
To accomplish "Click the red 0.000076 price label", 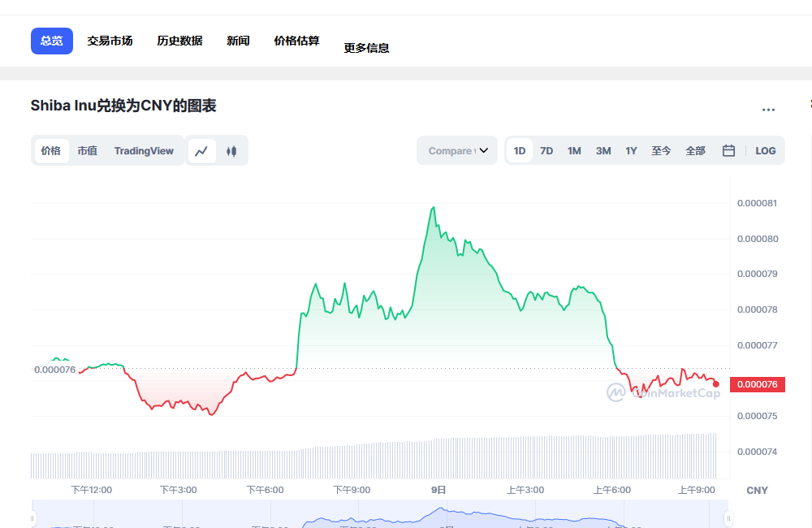I will pyautogui.click(x=757, y=384).
